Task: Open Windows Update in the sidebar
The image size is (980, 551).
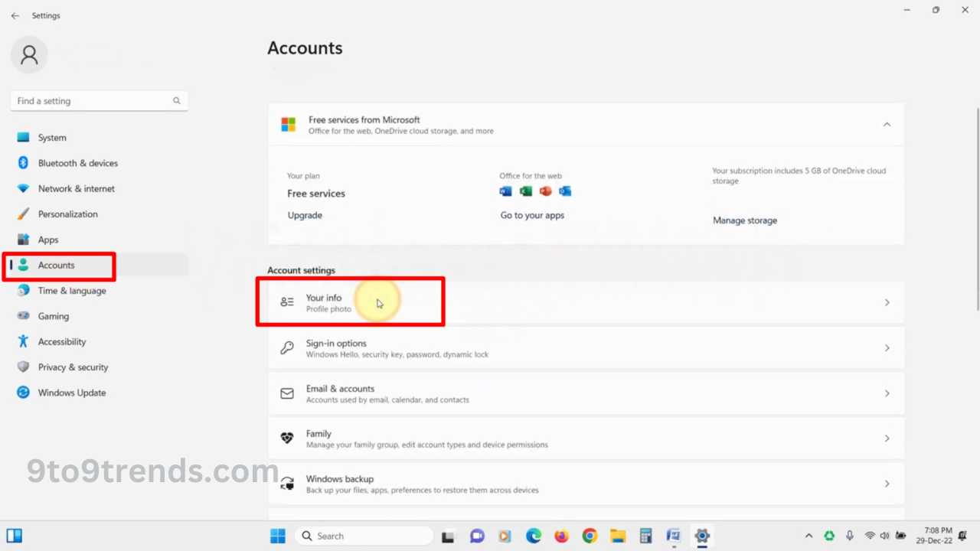Action: coord(100,393)
